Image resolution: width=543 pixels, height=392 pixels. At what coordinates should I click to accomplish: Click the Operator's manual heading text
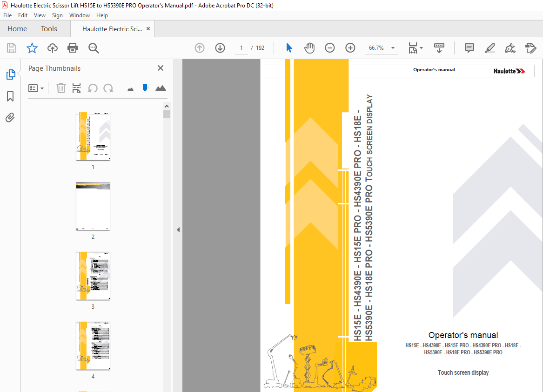(x=463, y=335)
